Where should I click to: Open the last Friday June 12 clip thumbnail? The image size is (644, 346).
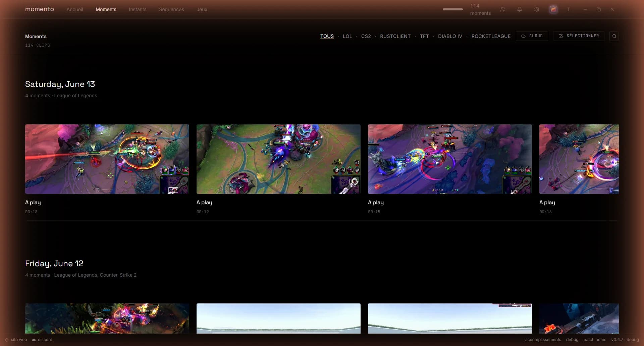[579, 319]
